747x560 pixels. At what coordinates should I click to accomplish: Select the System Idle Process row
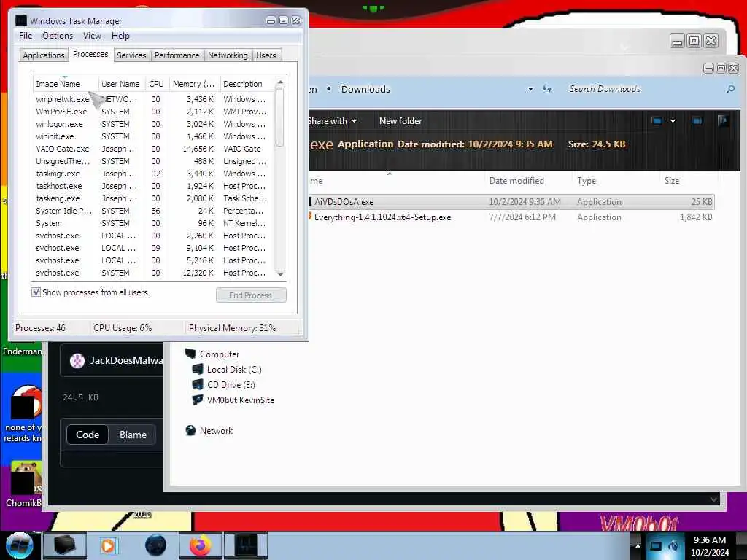(153, 211)
